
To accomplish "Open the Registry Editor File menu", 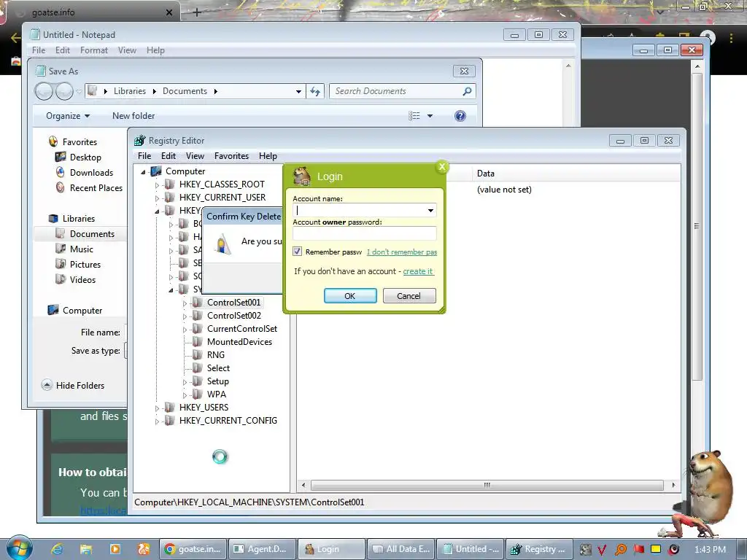I will point(144,156).
